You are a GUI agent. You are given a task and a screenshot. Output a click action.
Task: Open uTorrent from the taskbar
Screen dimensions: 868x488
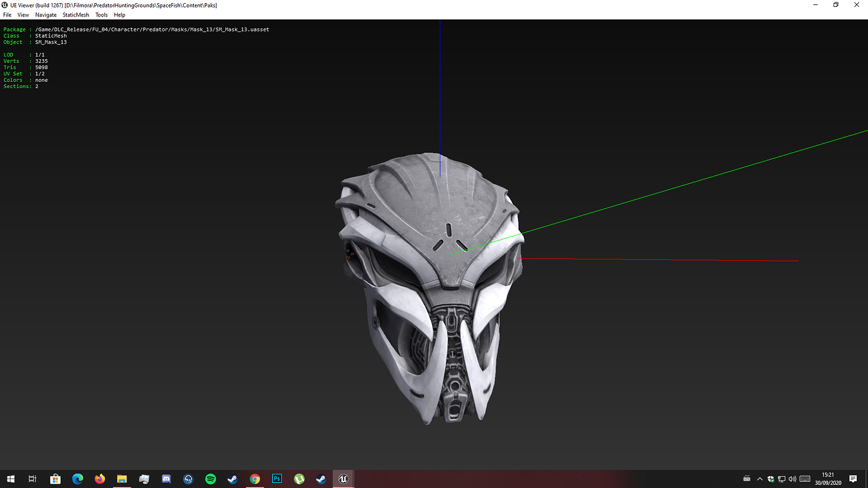pos(299,479)
